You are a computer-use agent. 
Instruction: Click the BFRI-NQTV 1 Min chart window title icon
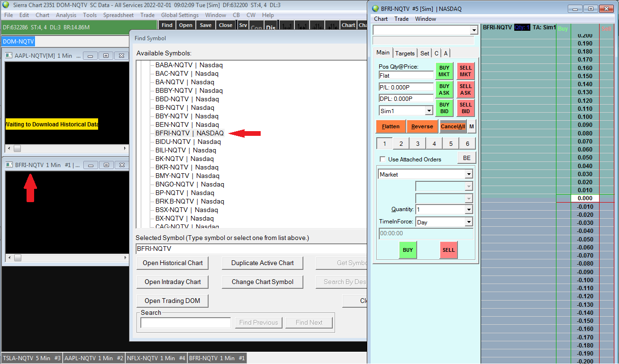(x=9, y=165)
